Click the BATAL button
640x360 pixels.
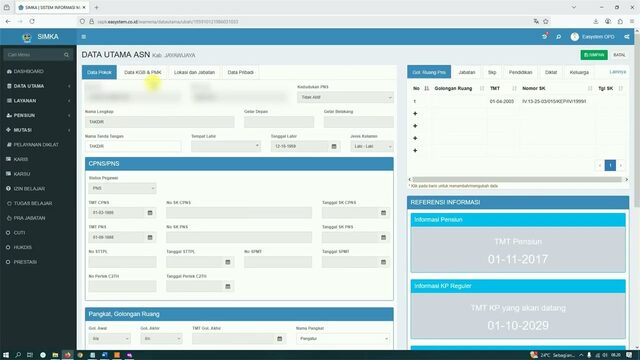[x=619, y=55]
